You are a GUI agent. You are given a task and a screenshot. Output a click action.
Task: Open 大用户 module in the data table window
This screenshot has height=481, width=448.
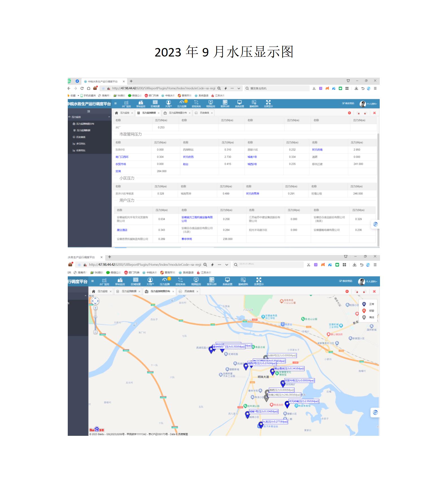tap(168, 104)
